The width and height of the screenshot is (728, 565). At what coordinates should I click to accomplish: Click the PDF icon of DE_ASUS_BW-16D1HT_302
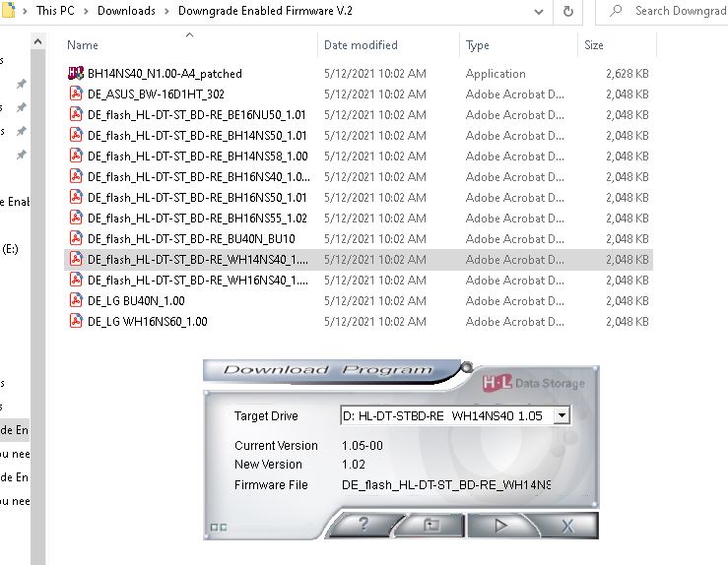[x=76, y=94]
